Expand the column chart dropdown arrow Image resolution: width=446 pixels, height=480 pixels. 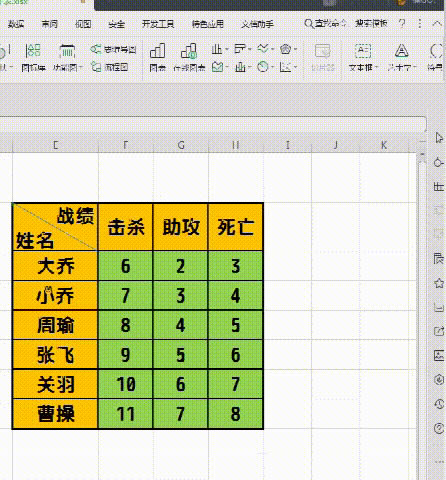pos(227,49)
